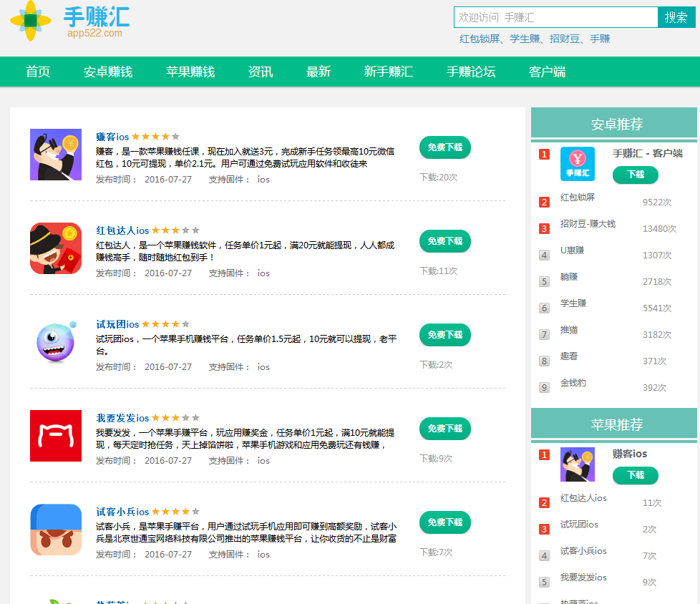The image size is (700, 604).
Task: Open the 赚客ios app icon in list
Action: point(56,155)
